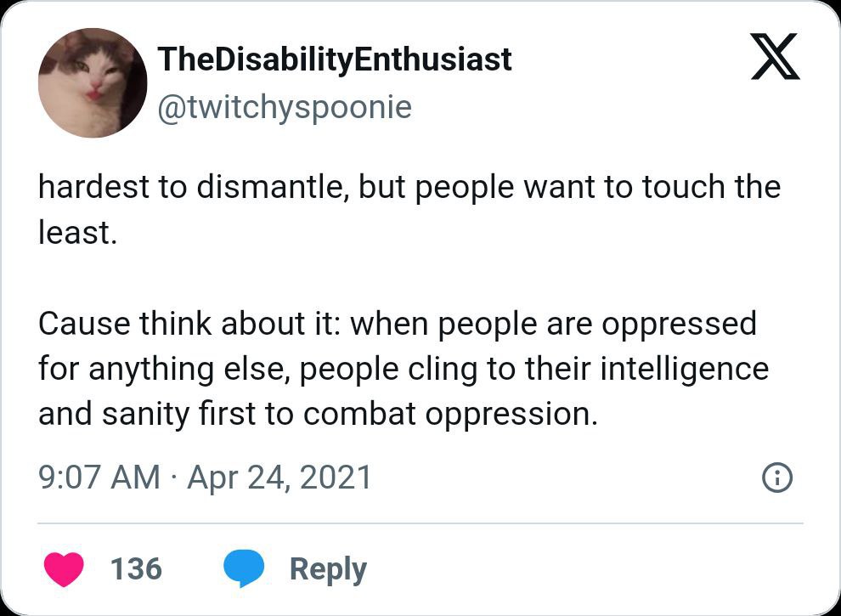Click the Reply text label
Image resolution: width=841 pixels, height=616 pixels.
tap(328, 568)
